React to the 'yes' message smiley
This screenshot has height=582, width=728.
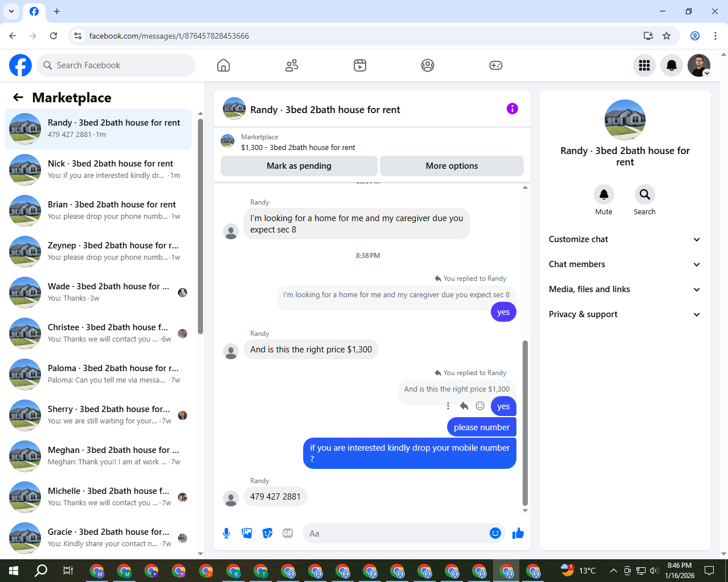(x=480, y=406)
